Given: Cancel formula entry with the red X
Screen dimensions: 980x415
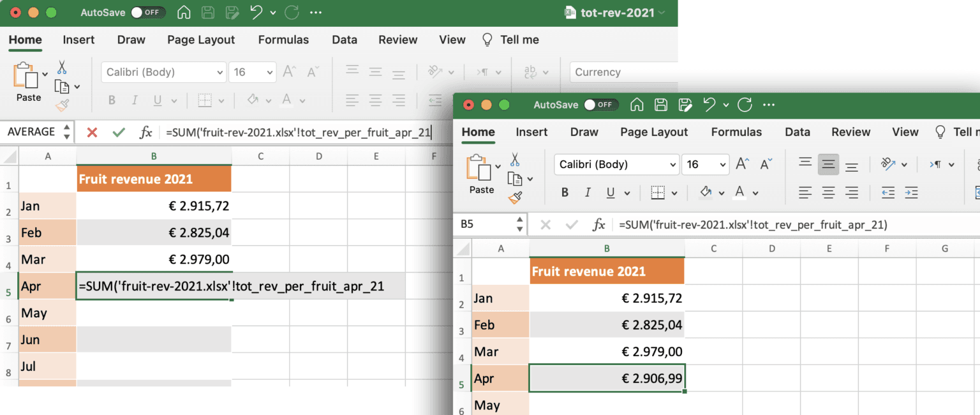Looking at the screenshot, I should pyautogui.click(x=93, y=132).
